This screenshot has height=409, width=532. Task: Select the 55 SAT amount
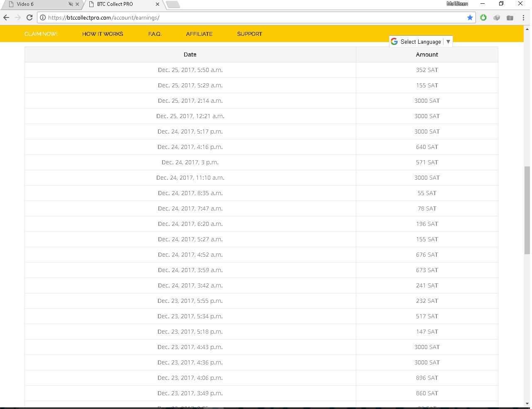pyautogui.click(x=427, y=193)
